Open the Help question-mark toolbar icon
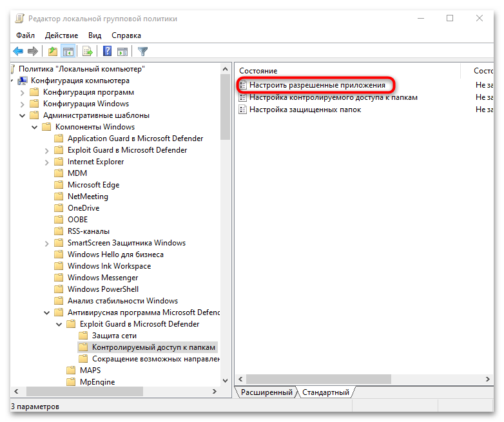Viewport: 504px width, 422px height. pyautogui.click(x=107, y=51)
